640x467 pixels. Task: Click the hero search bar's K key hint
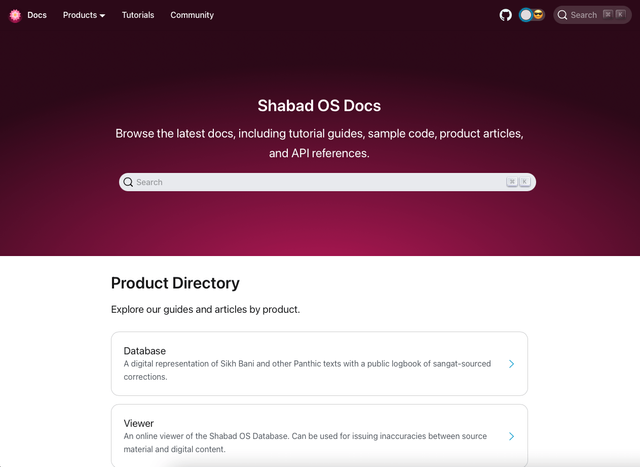coord(524,182)
